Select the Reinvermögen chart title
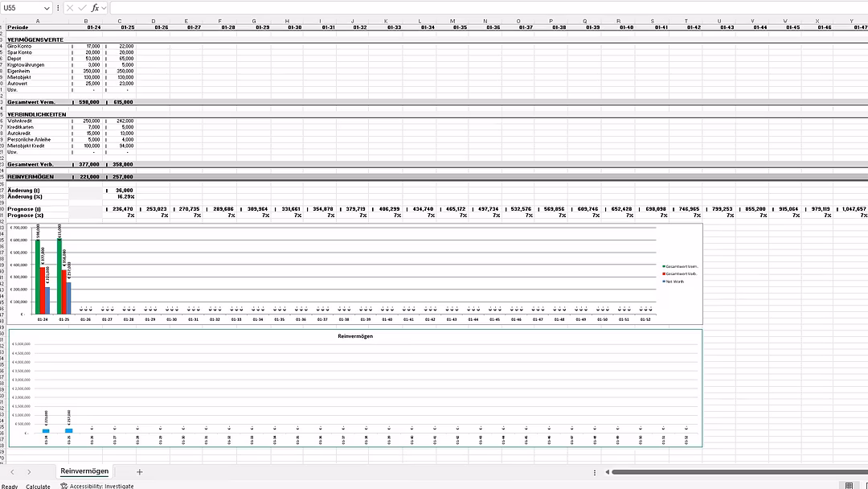The width and height of the screenshot is (868, 489). (x=354, y=335)
